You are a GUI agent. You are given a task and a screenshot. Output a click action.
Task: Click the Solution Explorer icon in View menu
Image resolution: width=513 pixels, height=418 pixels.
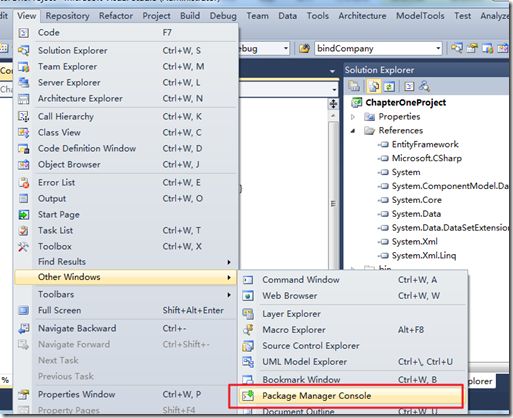tap(23, 50)
